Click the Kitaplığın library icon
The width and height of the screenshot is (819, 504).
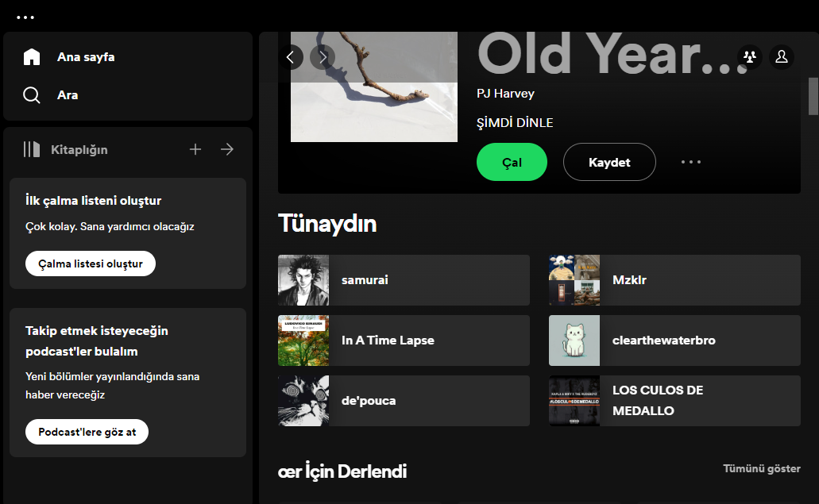point(31,149)
